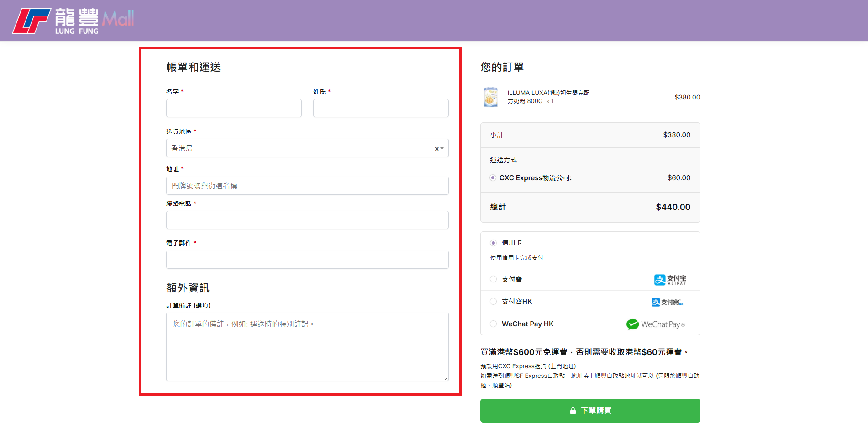
Task: Choose the 支付寶HK payment option
Action: pos(493,302)
